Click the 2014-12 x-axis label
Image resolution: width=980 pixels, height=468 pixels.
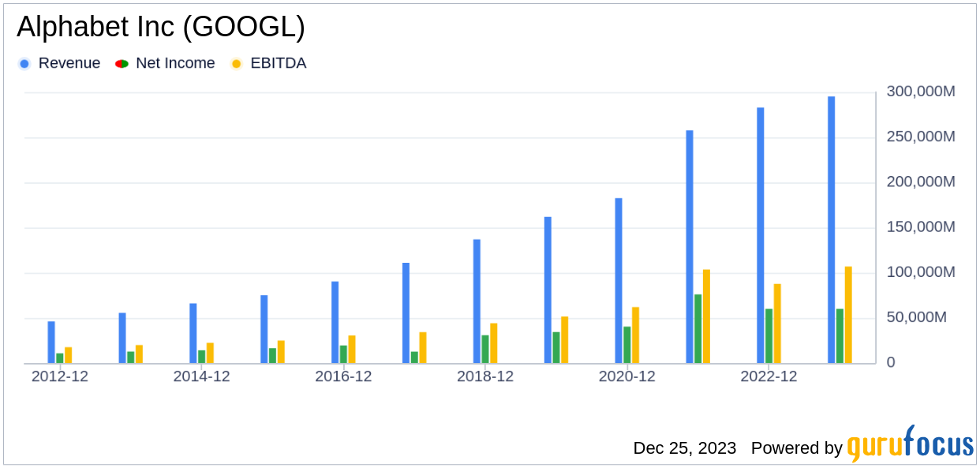click(x=202, y=376)
